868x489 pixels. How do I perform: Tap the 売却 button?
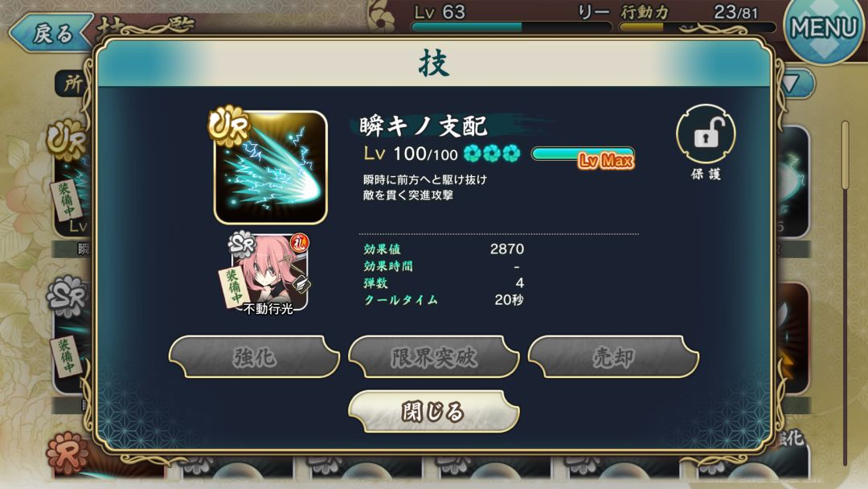click(x=613, y=357)
